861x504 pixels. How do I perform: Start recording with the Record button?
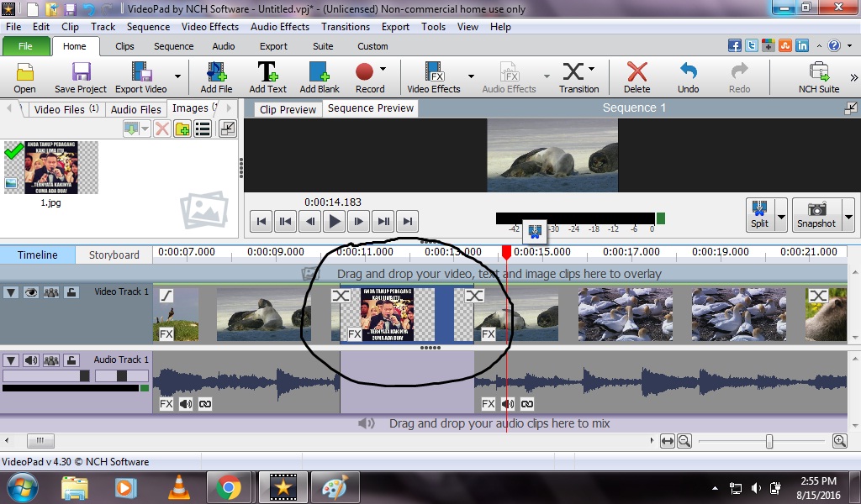370,78
